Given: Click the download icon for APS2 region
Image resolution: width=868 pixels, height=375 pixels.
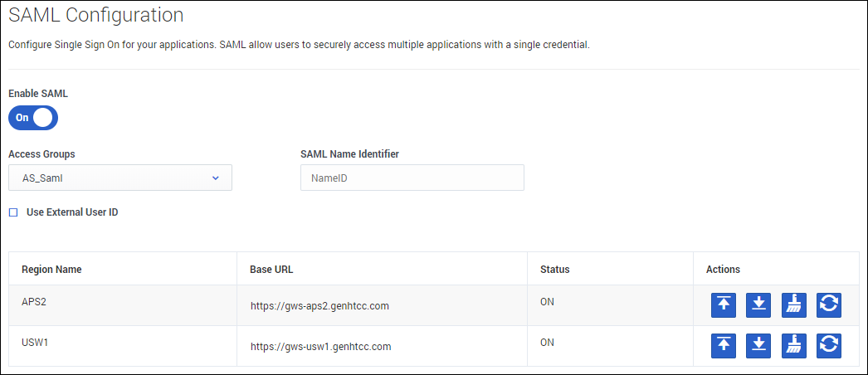Looking at the screenshot, I should pos(758,304).
